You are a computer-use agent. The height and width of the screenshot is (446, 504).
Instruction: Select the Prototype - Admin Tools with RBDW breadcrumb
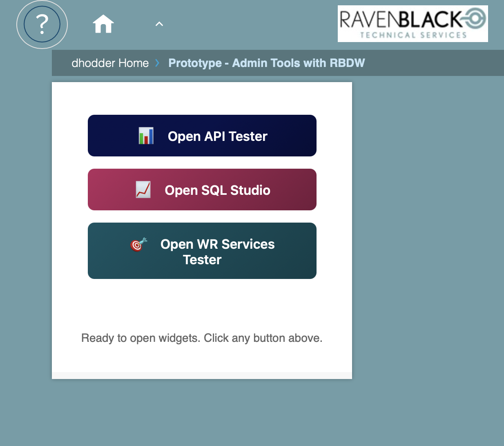266,63
